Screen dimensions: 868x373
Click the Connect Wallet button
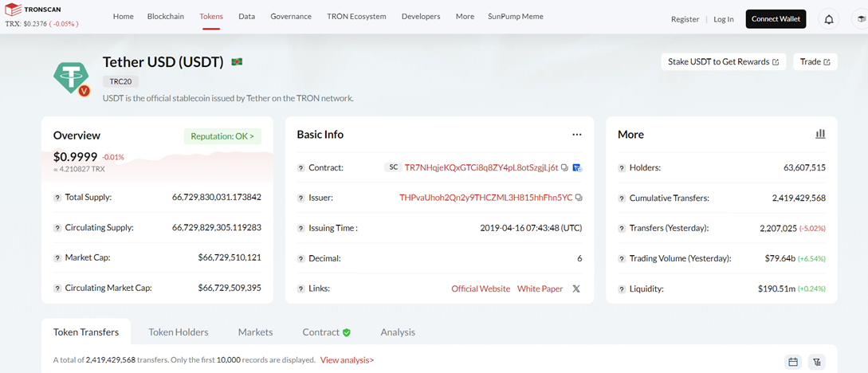pyautogui.click(x=776, y=19)
